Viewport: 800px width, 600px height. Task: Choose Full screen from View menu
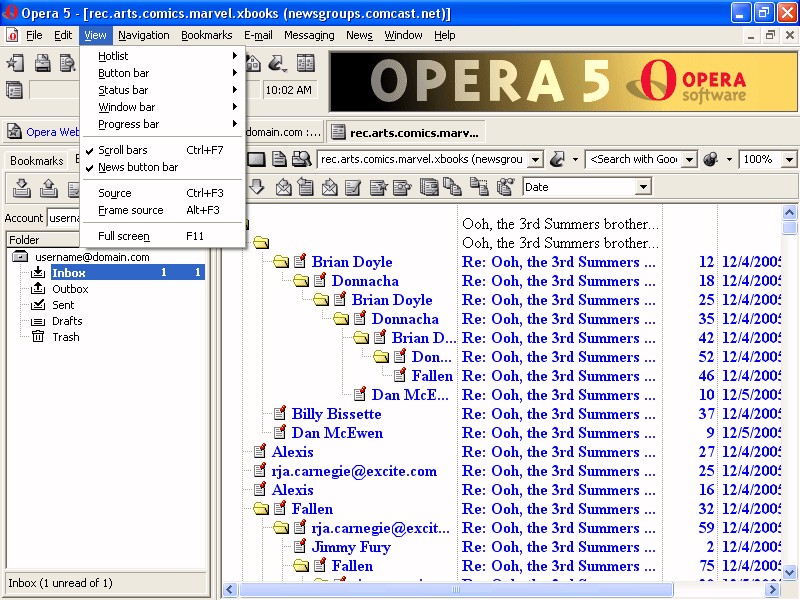pyautogui.click(x=163, y=236)
